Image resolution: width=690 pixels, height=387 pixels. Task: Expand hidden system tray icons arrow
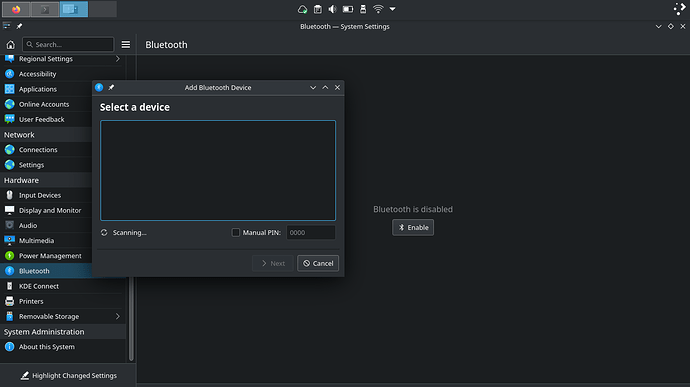393,9
